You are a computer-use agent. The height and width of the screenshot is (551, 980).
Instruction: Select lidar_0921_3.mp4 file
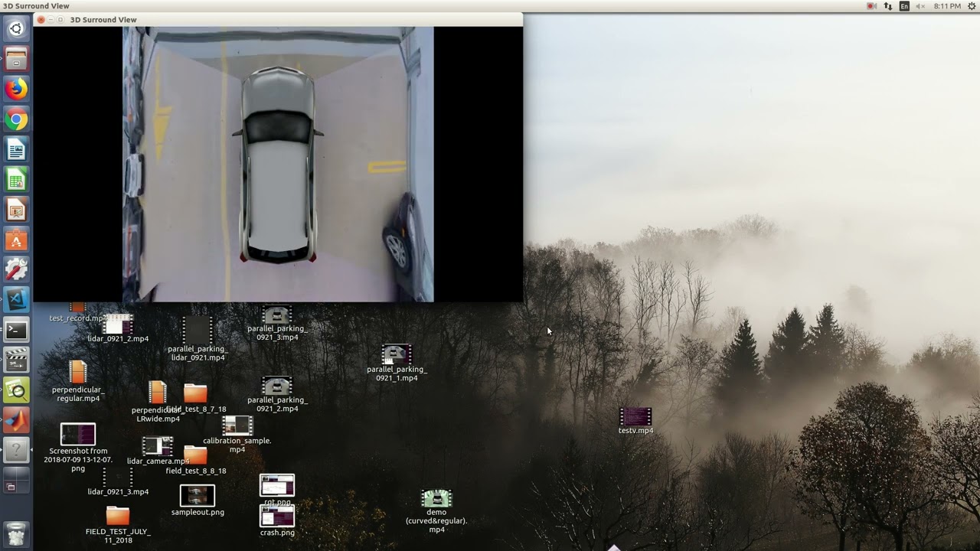118,482
